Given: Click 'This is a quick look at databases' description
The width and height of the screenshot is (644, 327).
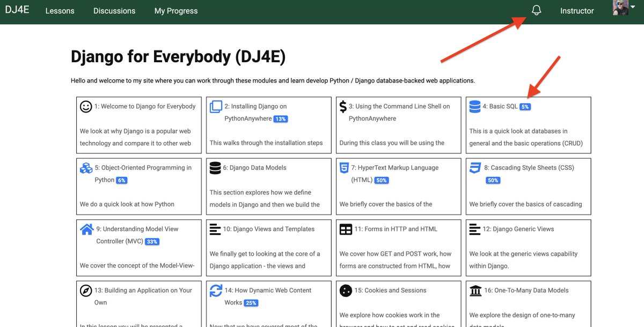Looking at the screenshot, I should click(x=526, y=137).
